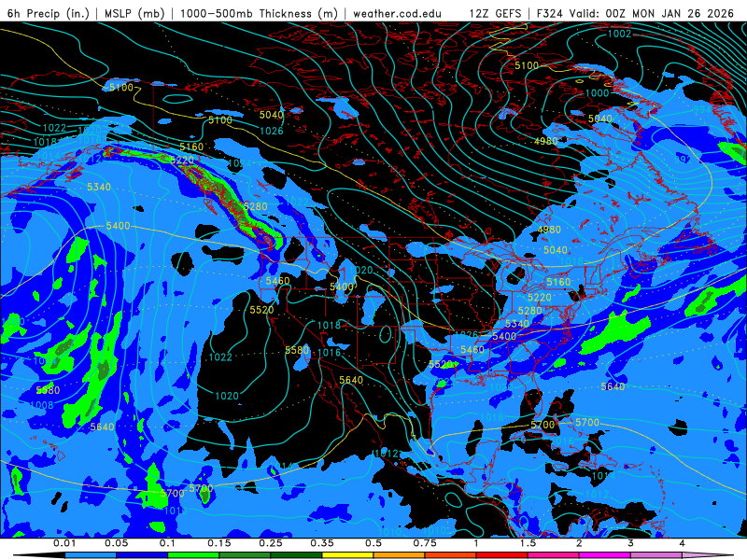Click the 0.05 legend value

(116, 543)
